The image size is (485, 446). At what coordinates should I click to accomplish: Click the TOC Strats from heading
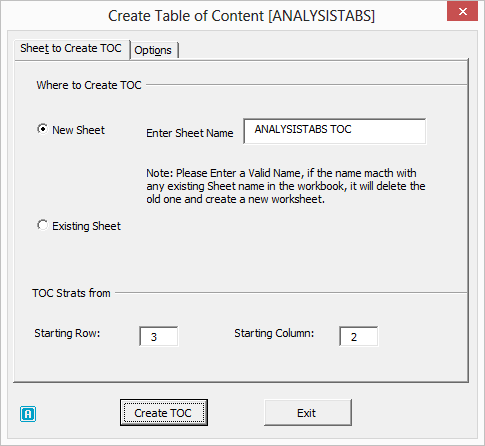point(71,293)
